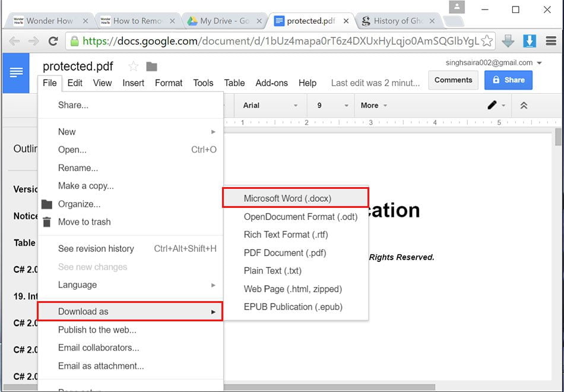Image resolution: width=564 pixels, height=392 pixels.
Task: Close the History of Gh tab
Action: click(432, 21)
